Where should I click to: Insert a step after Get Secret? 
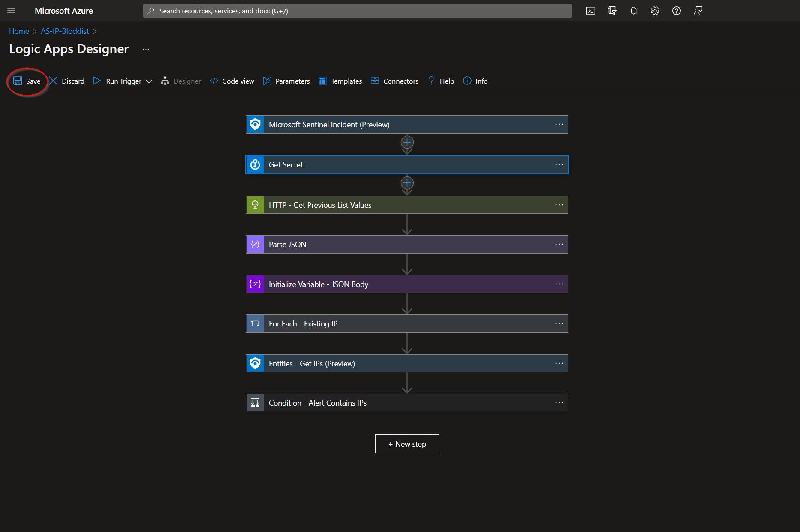[407, 183]
